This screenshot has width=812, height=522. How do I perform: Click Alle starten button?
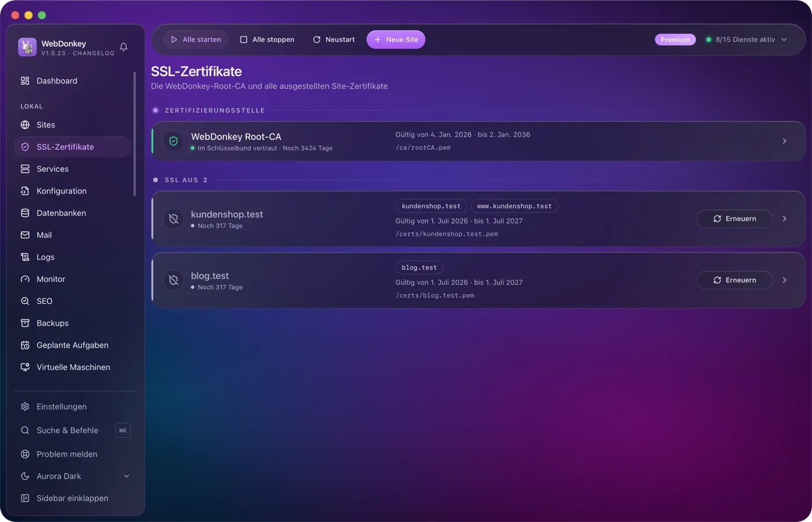click(195, 39)
